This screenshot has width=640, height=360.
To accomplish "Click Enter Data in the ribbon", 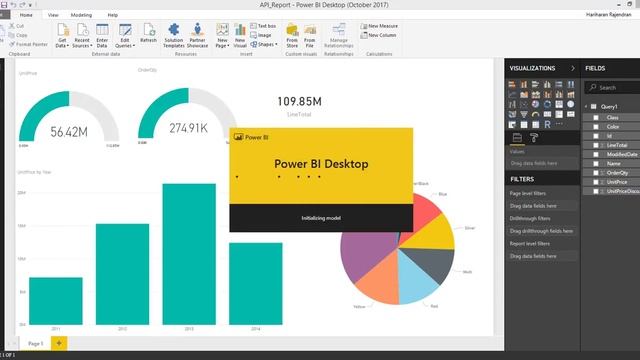I will pyautogui.click(x=102, y=36).
